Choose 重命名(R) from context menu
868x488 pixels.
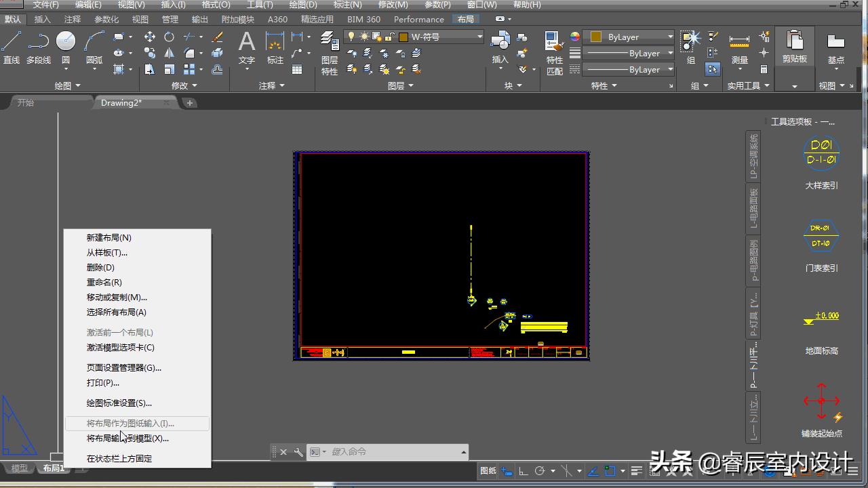click(104, 283)
